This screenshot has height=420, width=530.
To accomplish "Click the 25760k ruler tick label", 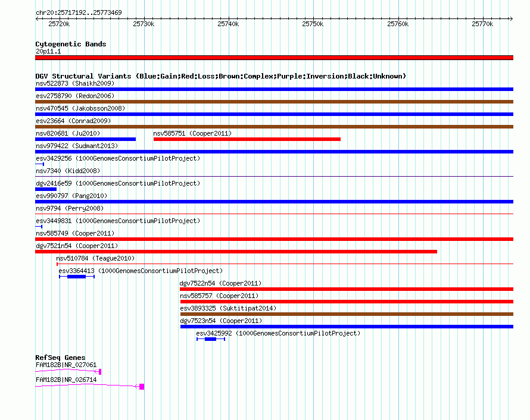I will (398, 24).
